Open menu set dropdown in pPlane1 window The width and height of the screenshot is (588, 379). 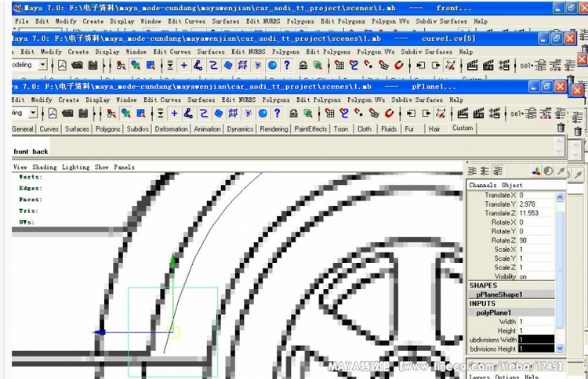tap(34, 112)
